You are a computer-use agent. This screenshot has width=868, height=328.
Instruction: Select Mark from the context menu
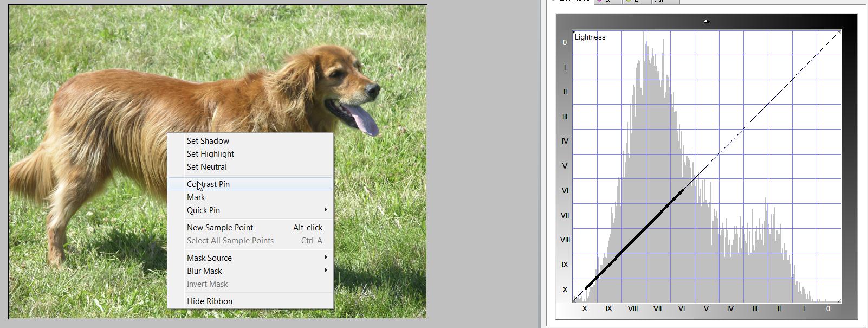[x=250, y=197]
